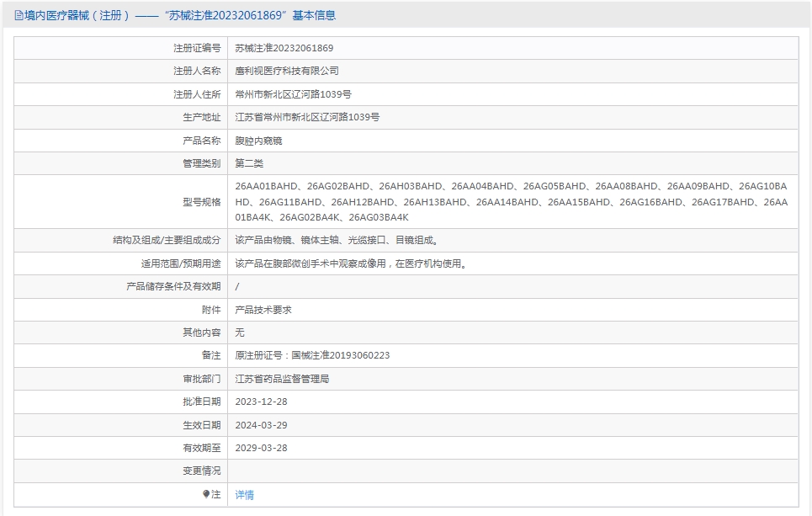Click the 结构及组成/主要组成成分 label
The image size is (812, 516).
(167, 240)
